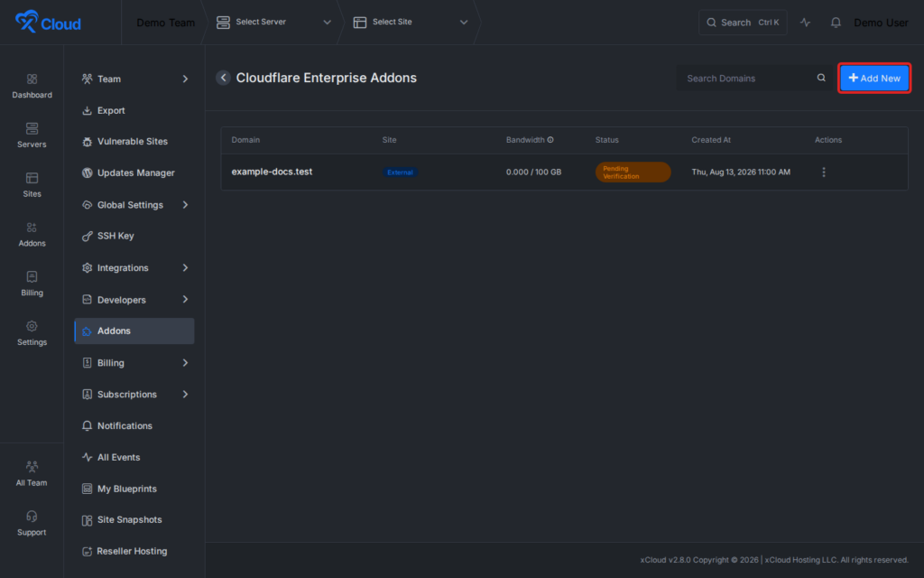
Task: Click the Reseller Hosting icon
Action: [88, 552]
